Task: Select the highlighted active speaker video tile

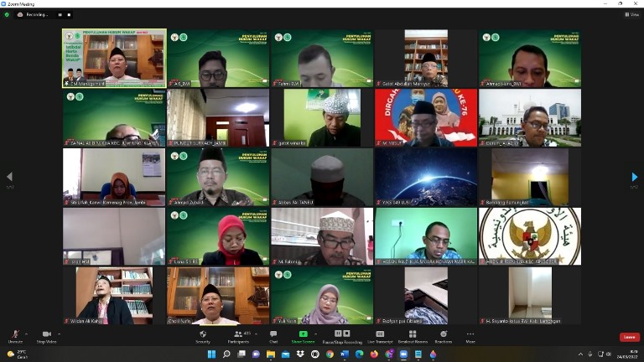Action: click(114, 58)
